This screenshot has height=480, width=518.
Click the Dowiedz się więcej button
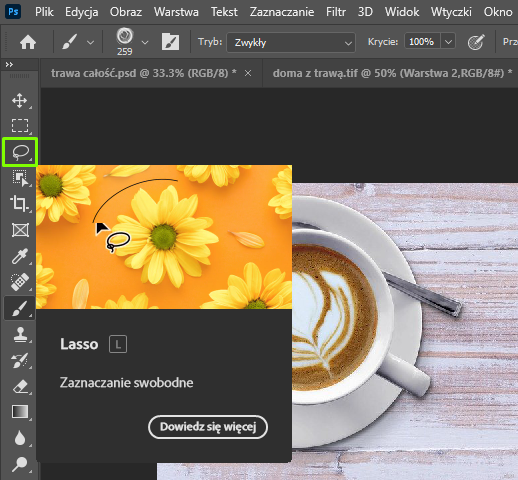pos(208,427)
